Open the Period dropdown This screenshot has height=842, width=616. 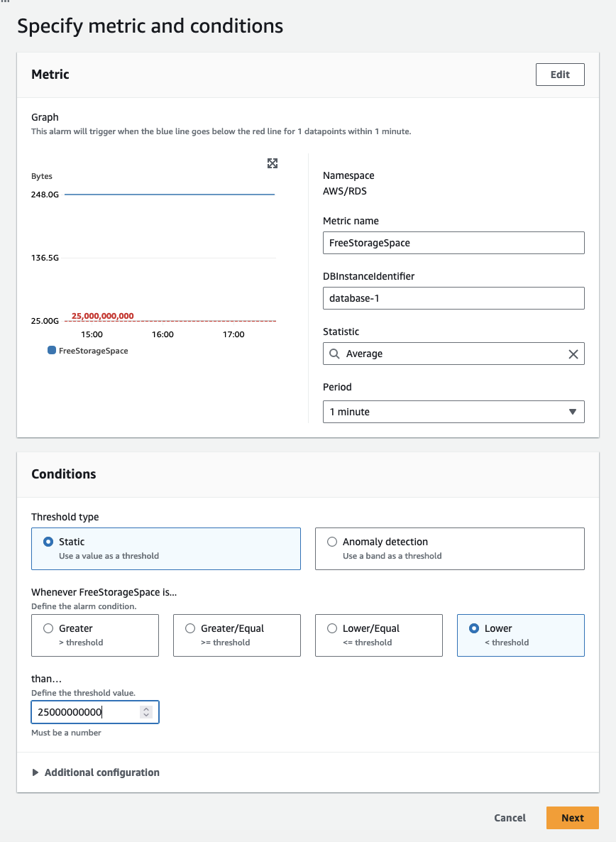pos(453,412)
